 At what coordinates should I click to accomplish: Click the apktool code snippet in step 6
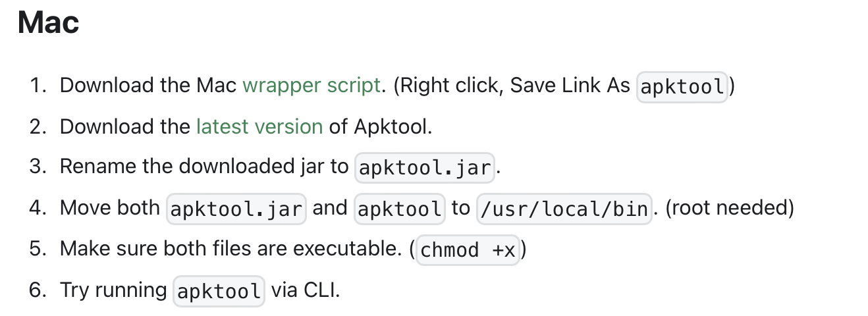pos(219,291)
